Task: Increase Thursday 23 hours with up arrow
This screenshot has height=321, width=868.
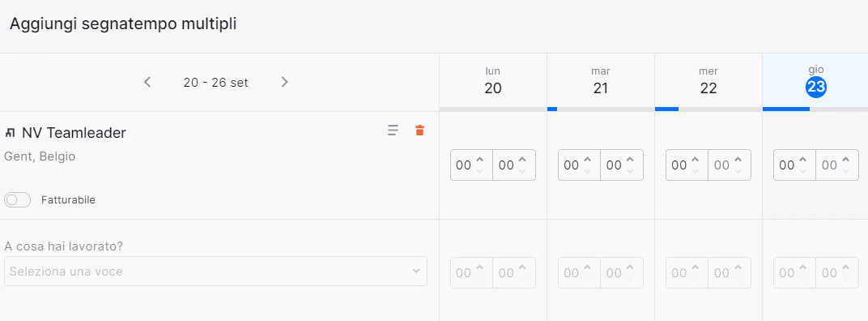Action: (802, 160)
